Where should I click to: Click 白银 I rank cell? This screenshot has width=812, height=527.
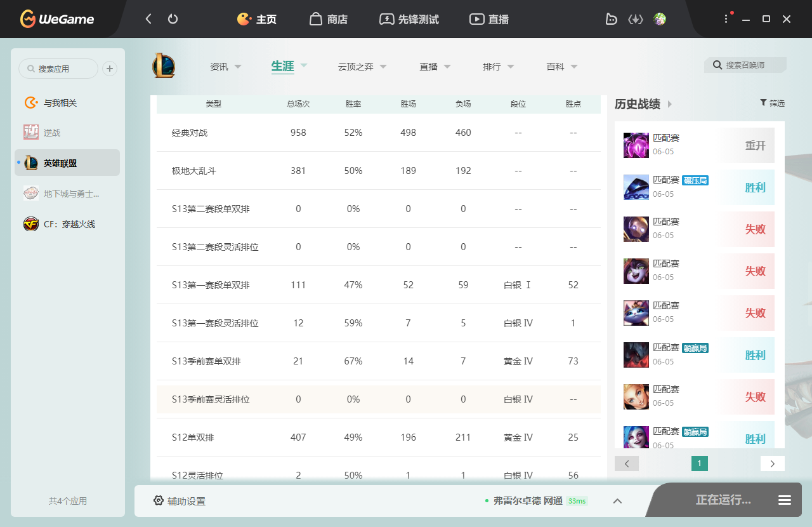pyautogui.click(x=518, y=285)
